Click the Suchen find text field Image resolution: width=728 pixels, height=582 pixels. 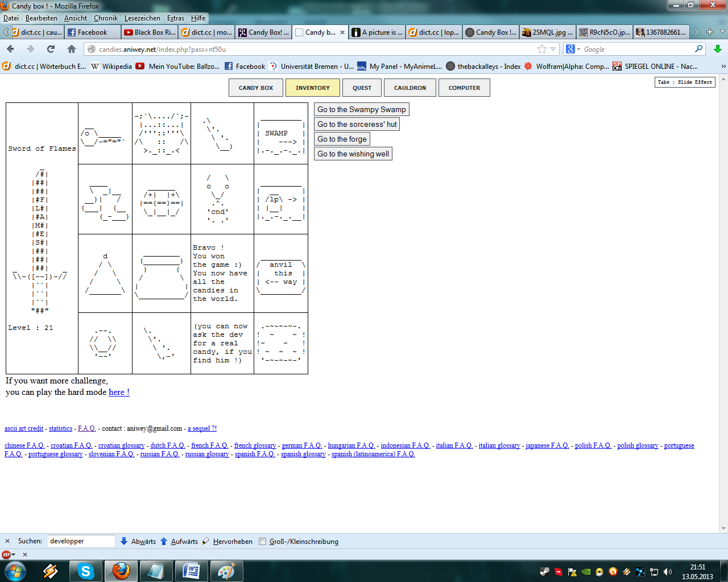[81, 541]
